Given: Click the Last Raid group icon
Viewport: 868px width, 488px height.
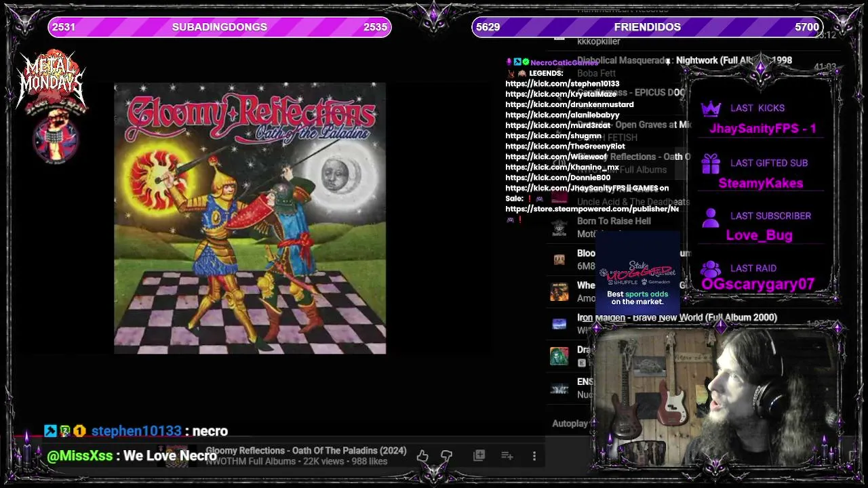Looking at the screenshot, I should pyautogui.click(x=711, y=269).
